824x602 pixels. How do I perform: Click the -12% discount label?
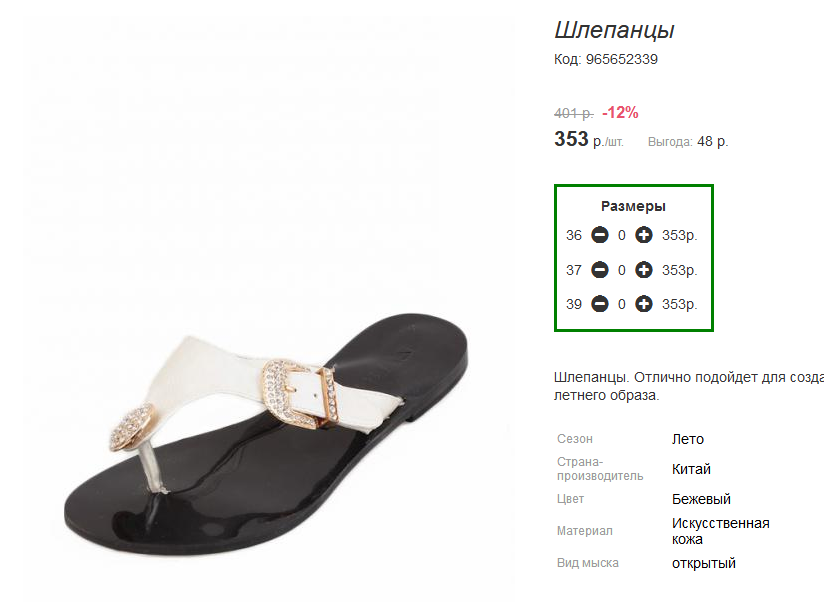pos(620,112)
